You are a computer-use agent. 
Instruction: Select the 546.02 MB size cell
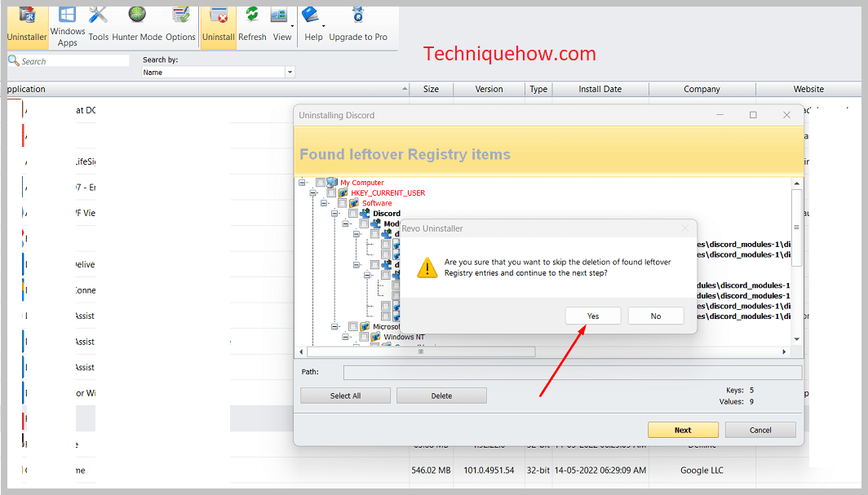[432, 471]
